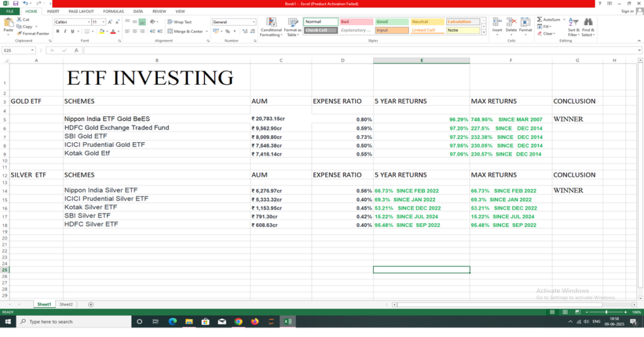644x337 pixels.
Task: Click the Insert Function fx icon
Action: (76, 50)
